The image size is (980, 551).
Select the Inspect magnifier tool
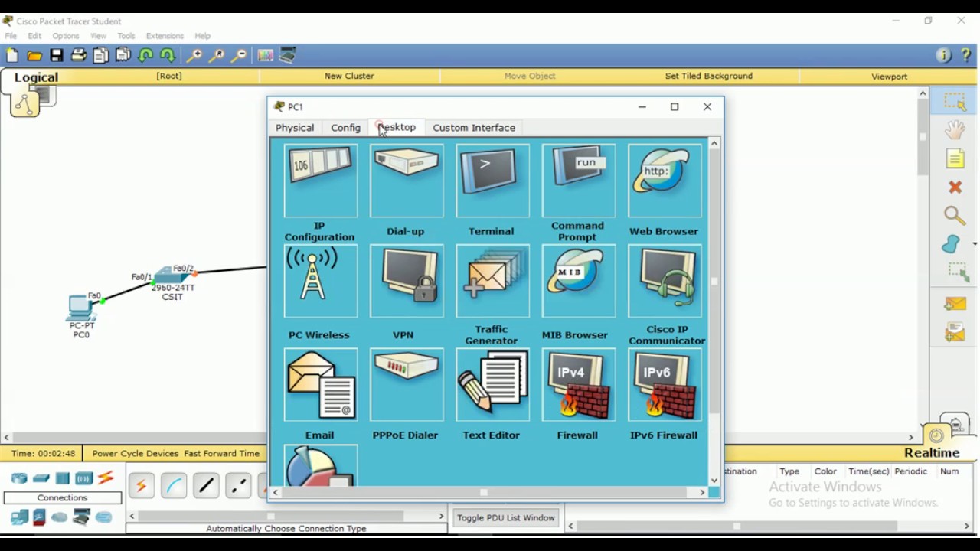pyautogui.click(x=955, y=215)
